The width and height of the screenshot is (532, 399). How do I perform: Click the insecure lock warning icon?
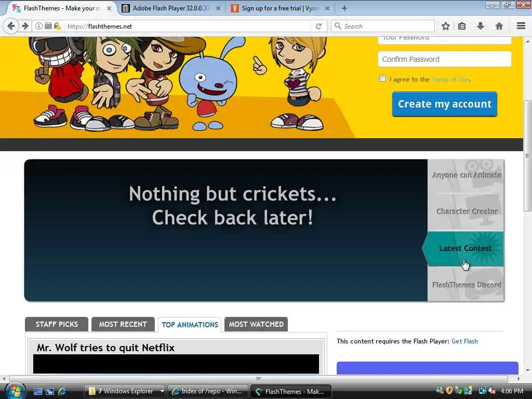click(x=57, y=26)
